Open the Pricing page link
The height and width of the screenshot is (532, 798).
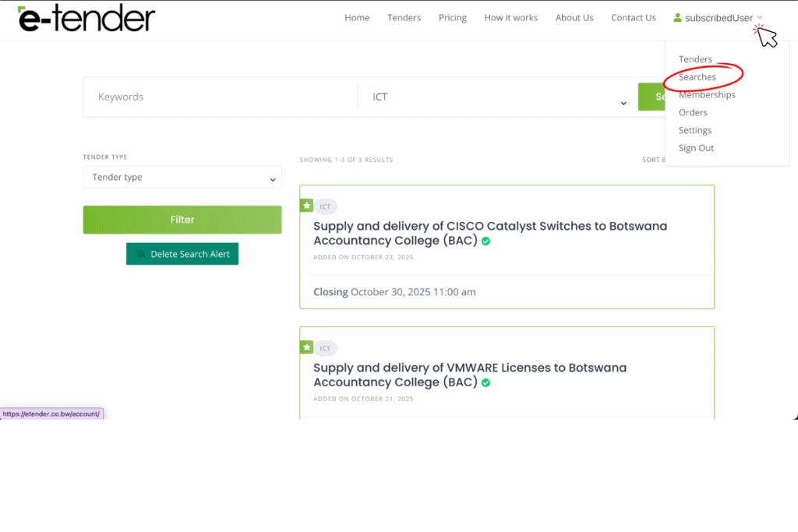452,18
